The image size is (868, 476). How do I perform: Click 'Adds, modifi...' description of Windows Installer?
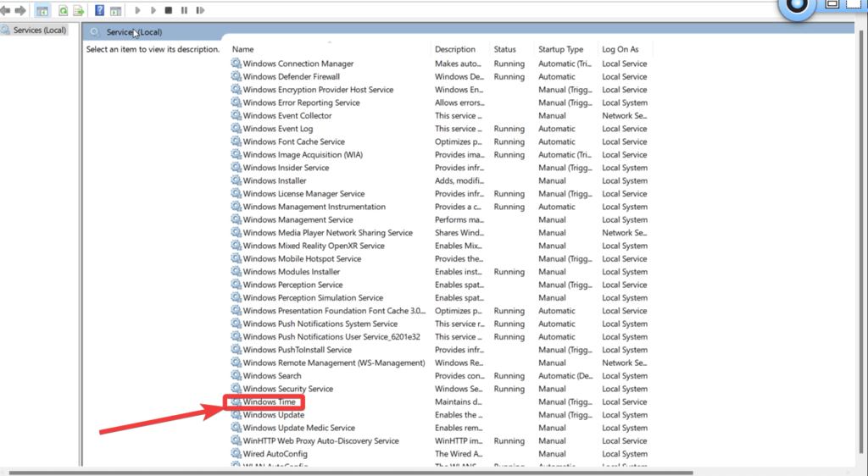click(459, 180)
